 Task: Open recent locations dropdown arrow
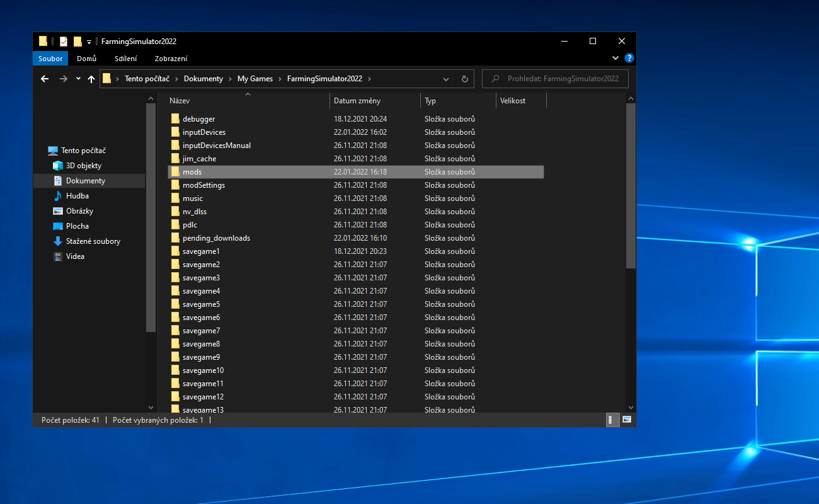78,79
